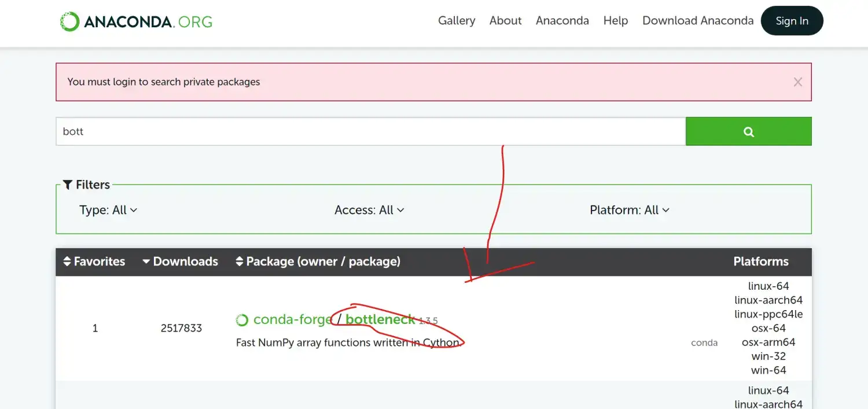Sort by Package (owner / package) column
Viewport: 868px width, 409px height.
pyautogui.click(x=318, y=261)
